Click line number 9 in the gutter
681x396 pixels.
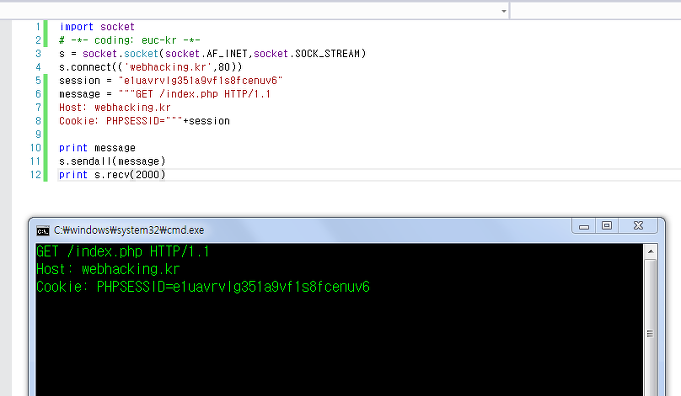[x=38, y=135]
